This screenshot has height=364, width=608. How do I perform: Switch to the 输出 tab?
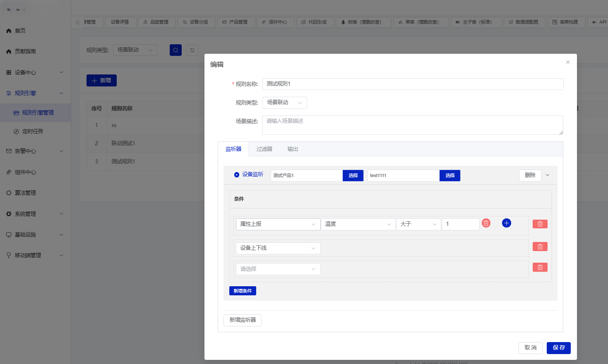[x=293, y=149]
